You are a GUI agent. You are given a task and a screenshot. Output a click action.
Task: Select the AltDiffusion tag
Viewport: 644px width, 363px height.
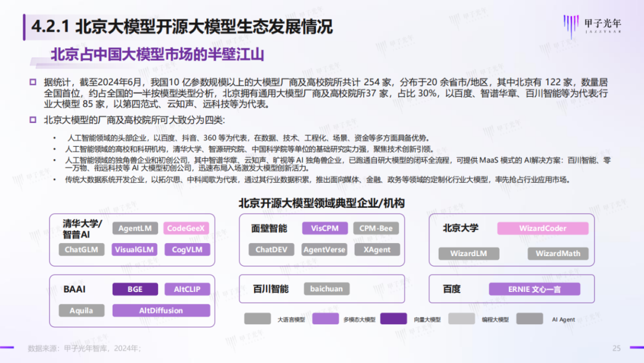(x=161, y=310)
